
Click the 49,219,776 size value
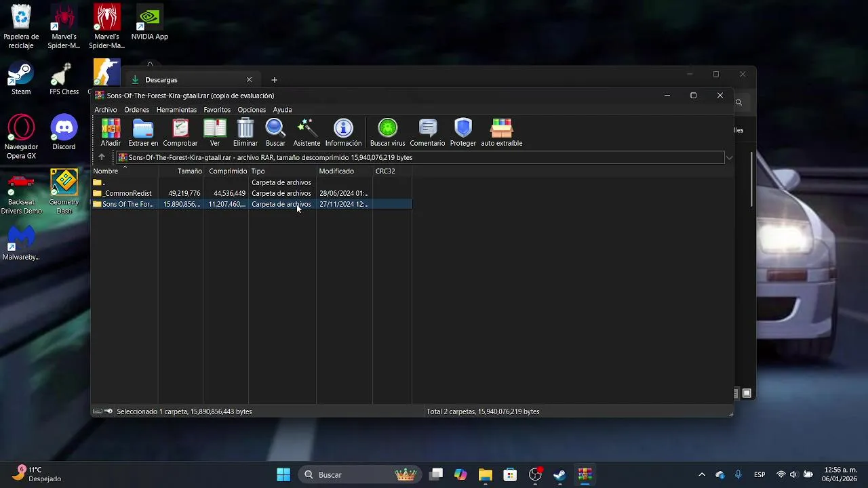point(184,193)
